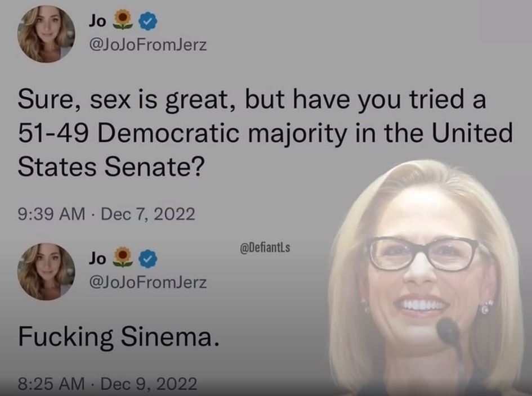Image resolution: width=532 pixels, height=396 pixels.
Task: Click the blue verified badge on the Dec 9 tweet
Action: click(x=148, y=259)
